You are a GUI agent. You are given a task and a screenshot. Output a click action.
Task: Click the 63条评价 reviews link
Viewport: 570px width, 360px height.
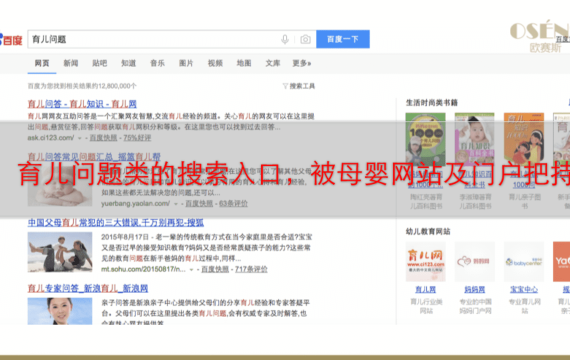pos(233,204)
